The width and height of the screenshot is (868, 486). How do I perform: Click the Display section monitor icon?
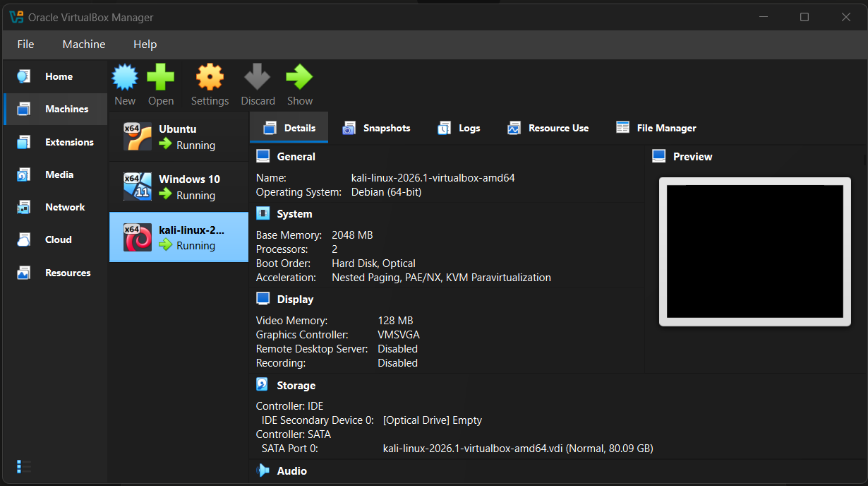tap(263, 299)
